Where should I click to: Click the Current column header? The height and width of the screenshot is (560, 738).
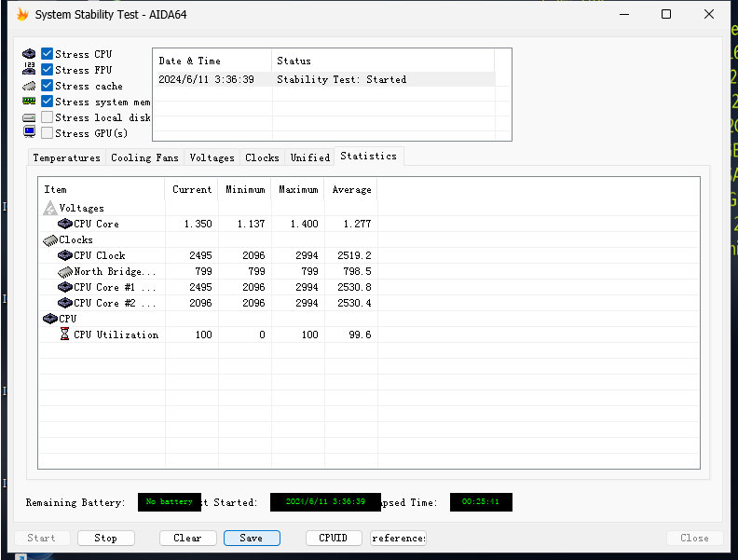(x=192, y=189)
